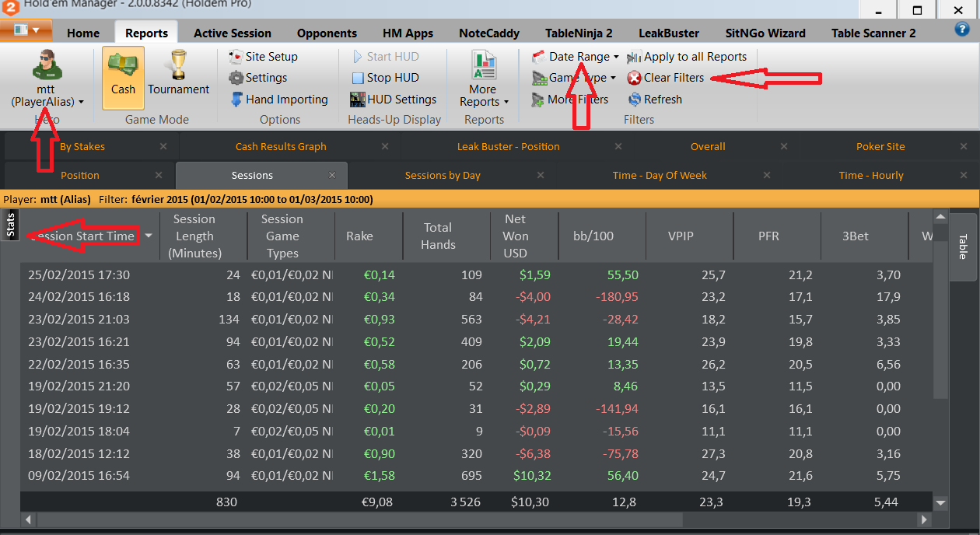Screen dimensions: 980x535
Task: Open the Hero player alias selector
Action: click(47, 79)
